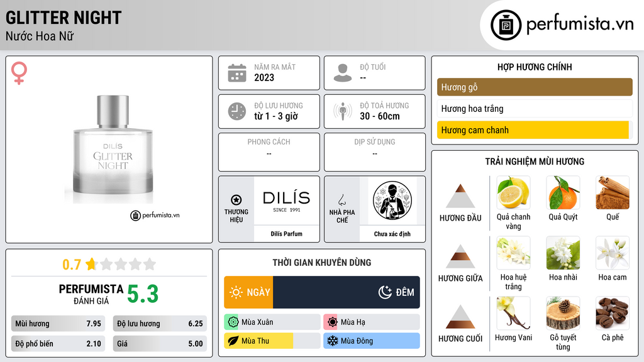
Task: Click the Hợp hương chính heading
Action: 535,67
